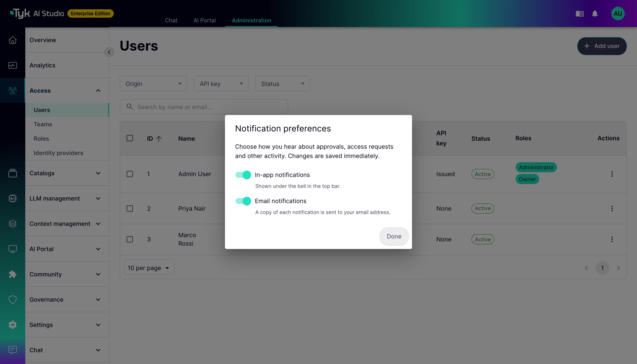Turn off In-app notifications toggle
The image size is (637, 364).
[243, 175]
